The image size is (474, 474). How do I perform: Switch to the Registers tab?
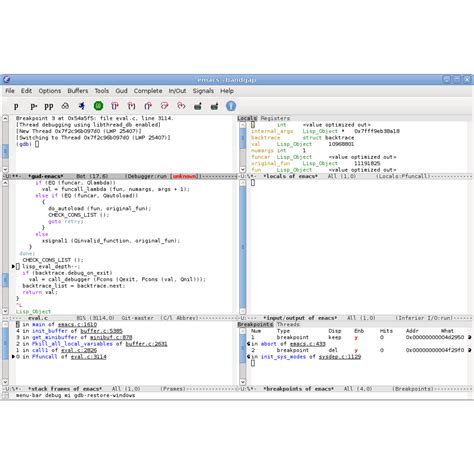pos(275,118)
